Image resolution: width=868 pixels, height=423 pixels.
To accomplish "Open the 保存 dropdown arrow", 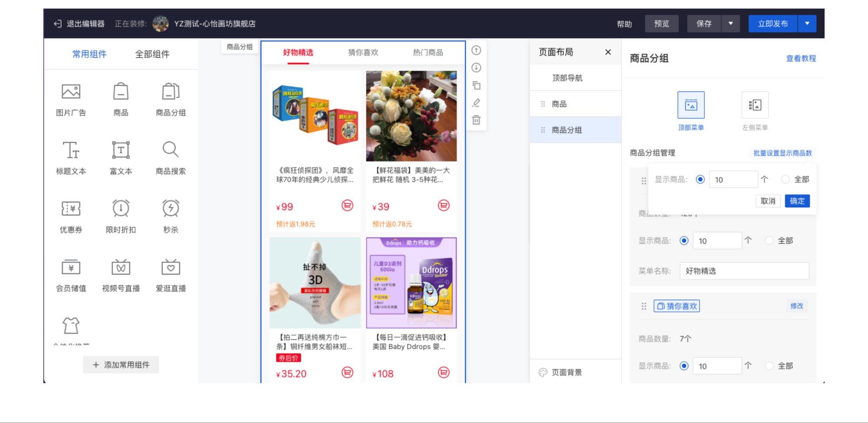I will pos(731,24).
